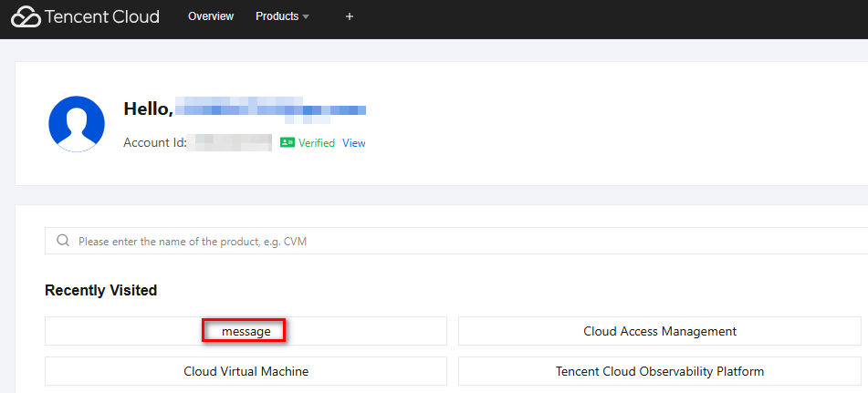The image size is (868, 393).
Task: Click the green Verified badge icon
Action: pyautogui.click(x=288, y=142)
